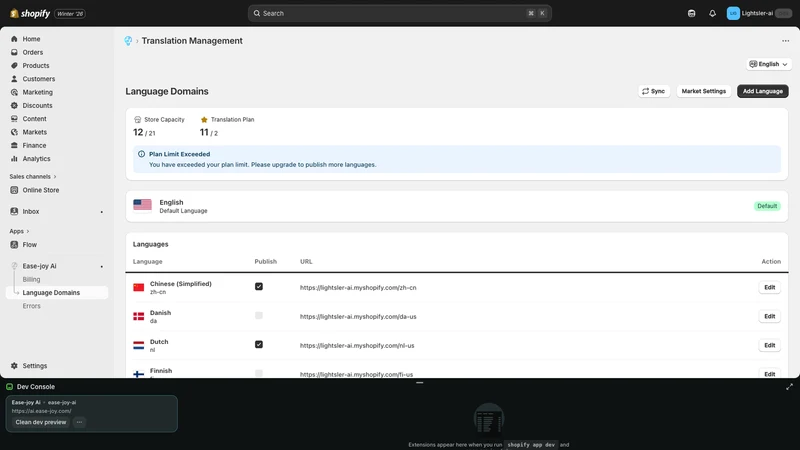Click the app breadcrumb icon
The height and width of the screenshot is (450, 800).
pos(128,41)
